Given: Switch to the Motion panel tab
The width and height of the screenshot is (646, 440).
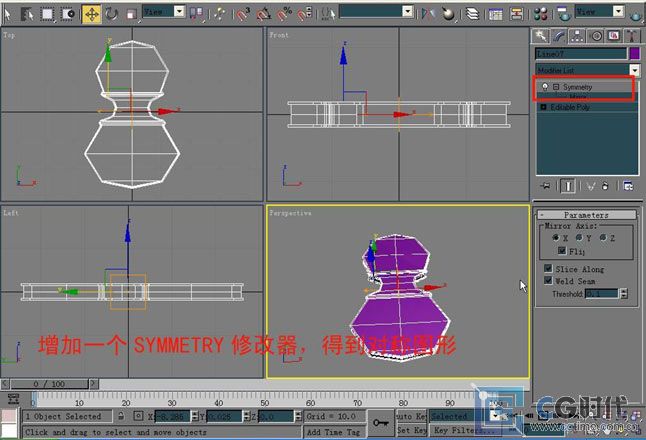Looking at the screenshot, I should point(596,36).
